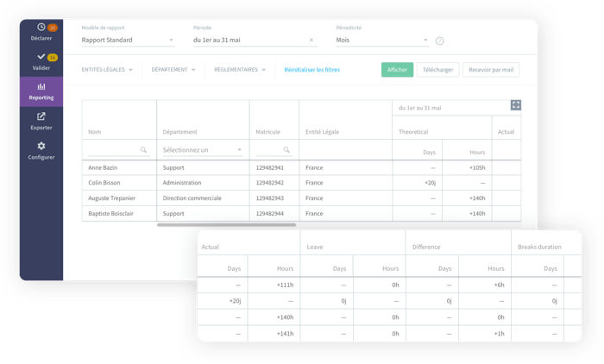Open the Configurer gear settings
The image size is (604, 364).
[x=41, y=151]
